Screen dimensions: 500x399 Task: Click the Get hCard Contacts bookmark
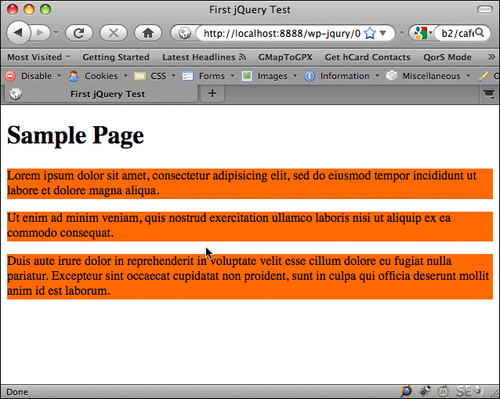[x=368, y=57]
